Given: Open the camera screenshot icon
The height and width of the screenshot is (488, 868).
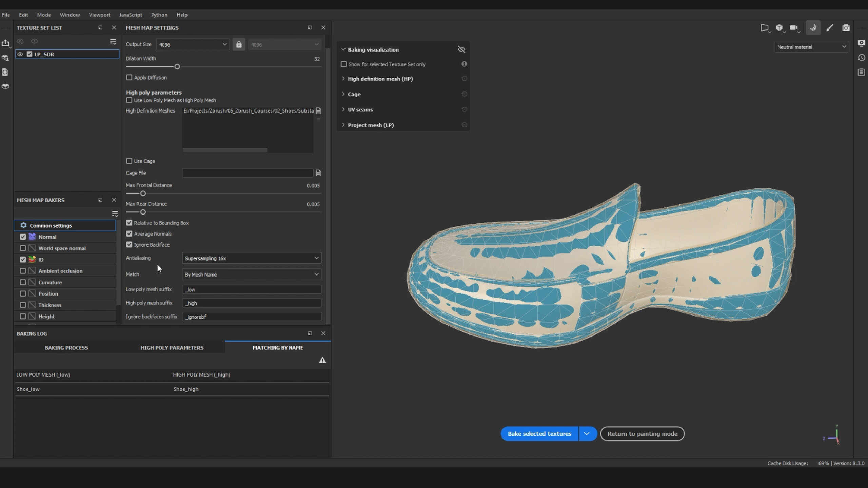Looking at the screenshot, I should [846, 28].
